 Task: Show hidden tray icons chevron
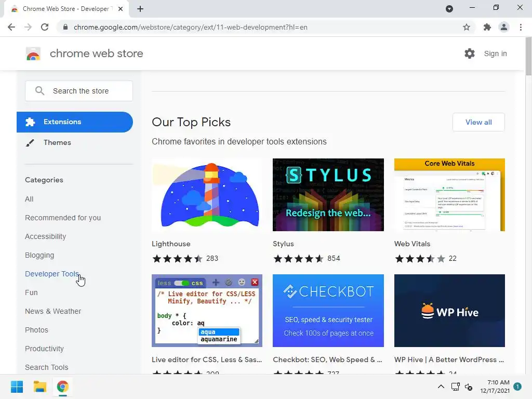tap(441, 387)
